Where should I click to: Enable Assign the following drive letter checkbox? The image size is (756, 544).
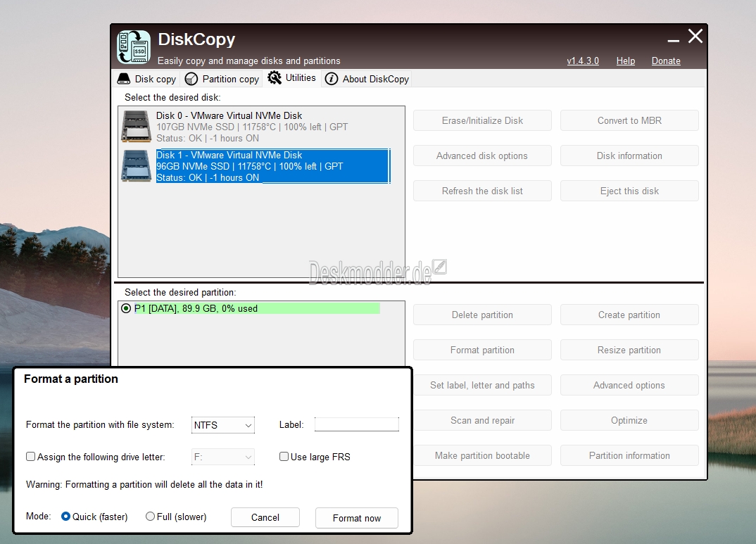point(31,456)
